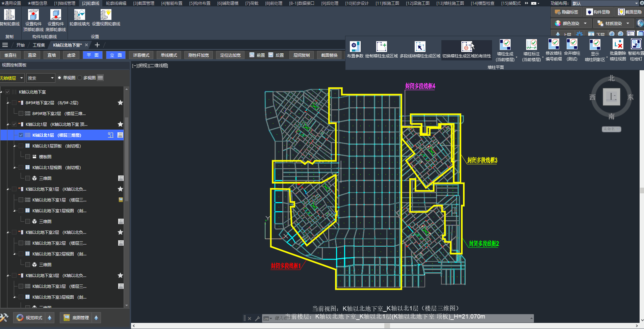Select the 单视图 radio button
This screenshot has height=329, width=644.
click(x=60, y=78)
